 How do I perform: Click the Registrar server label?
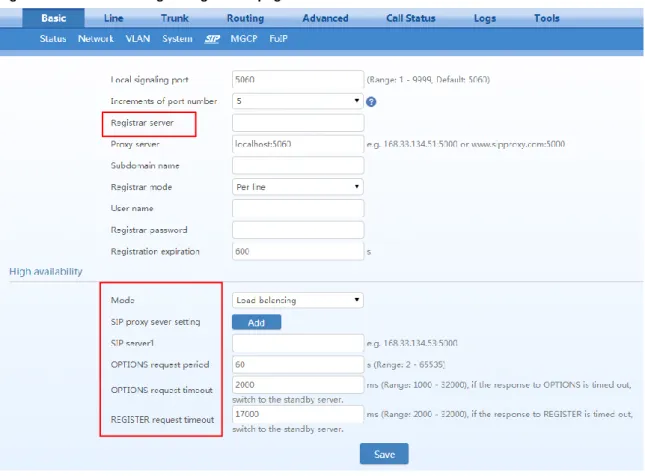pyautogui.click(x=142, y=123)
